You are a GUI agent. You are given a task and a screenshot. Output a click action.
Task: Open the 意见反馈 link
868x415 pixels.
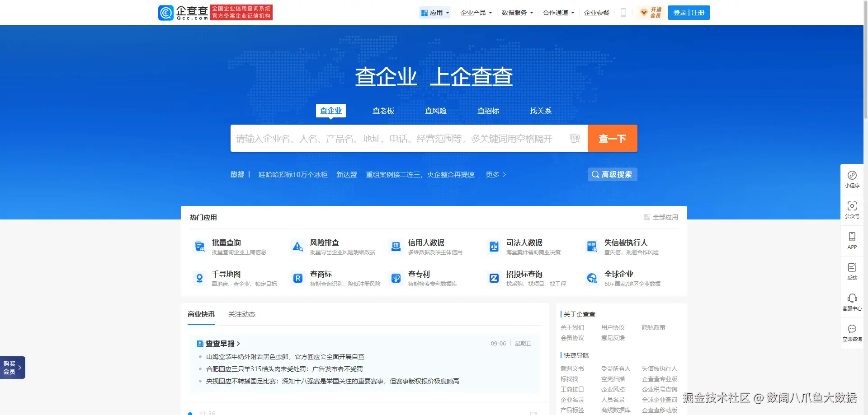(x=613, y=338)
